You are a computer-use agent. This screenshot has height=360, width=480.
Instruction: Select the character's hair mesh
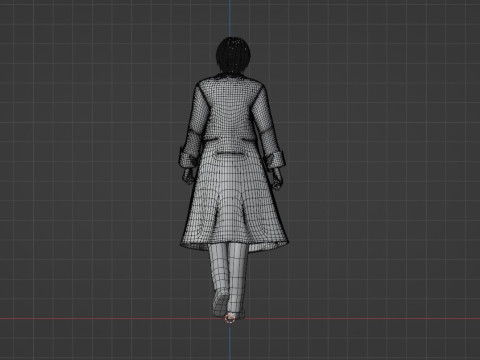(233, 55)
